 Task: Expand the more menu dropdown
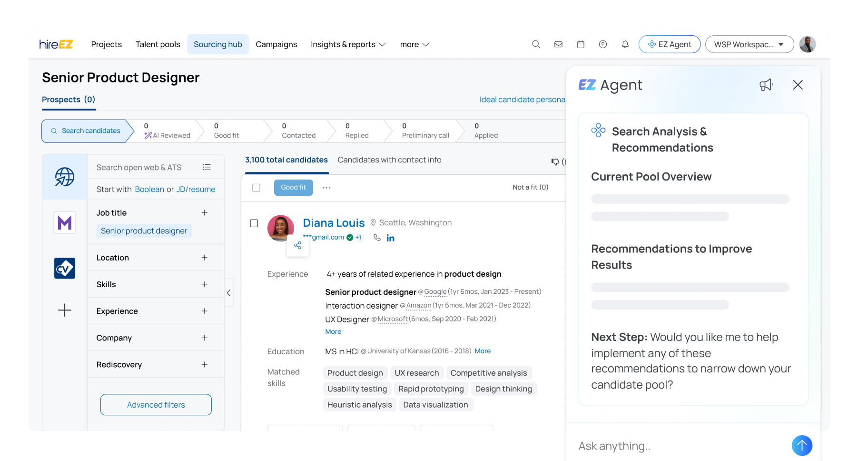[414, 44]
